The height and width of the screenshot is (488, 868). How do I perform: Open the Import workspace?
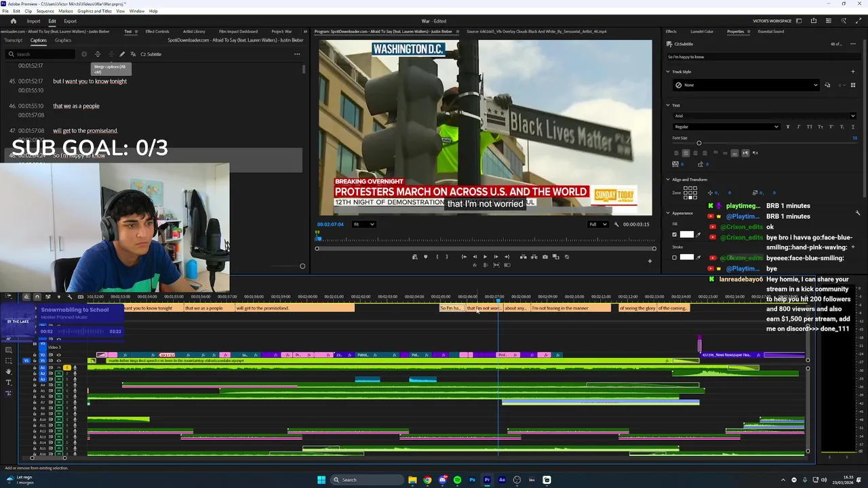pyautogui.click(x=33, y=21)
